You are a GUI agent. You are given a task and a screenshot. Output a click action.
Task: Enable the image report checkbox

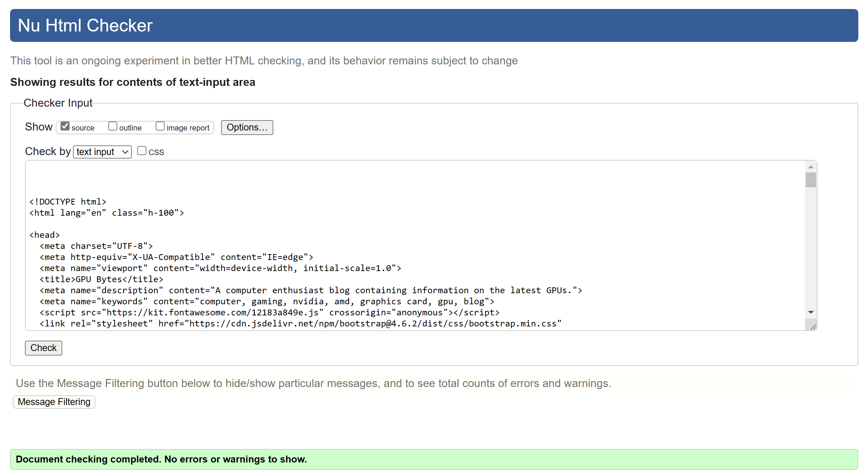[x=160, y=126]
